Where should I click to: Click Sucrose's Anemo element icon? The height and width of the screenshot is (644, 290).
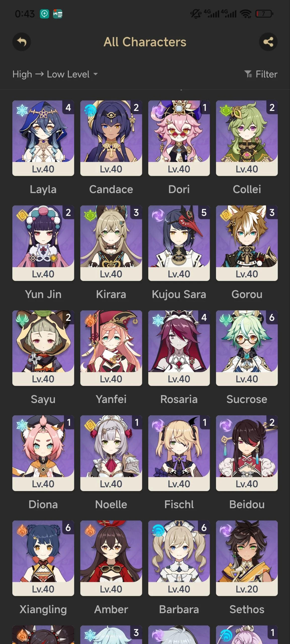226,320
